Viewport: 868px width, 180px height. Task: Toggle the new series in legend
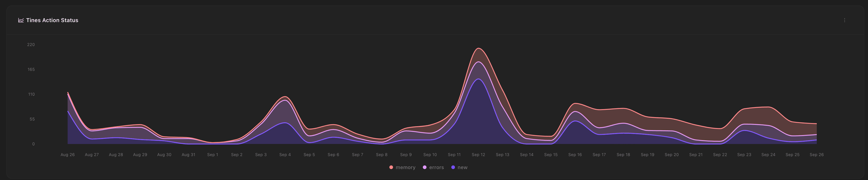[x=459, y=167]
